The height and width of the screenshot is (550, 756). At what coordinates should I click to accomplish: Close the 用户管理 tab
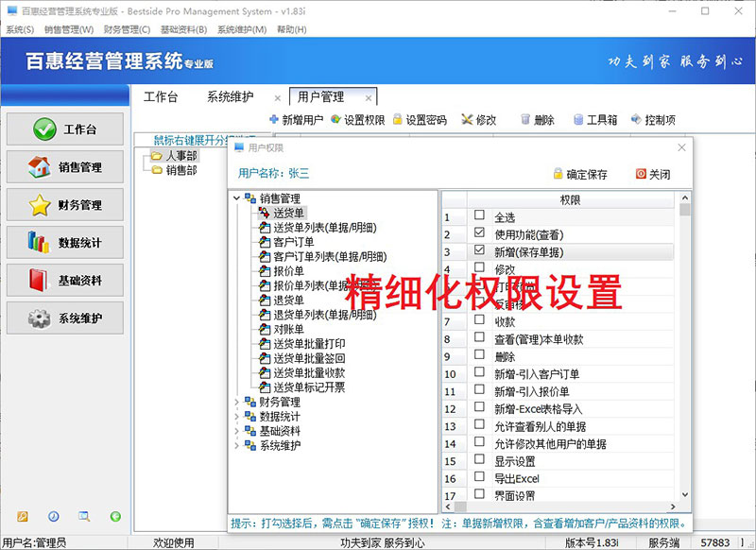coord(369,98)
